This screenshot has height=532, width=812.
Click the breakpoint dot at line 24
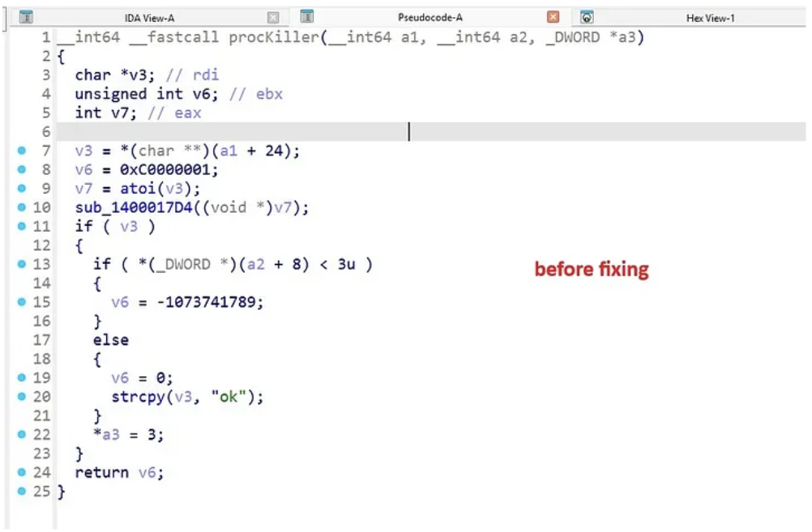tap(21, 472)
